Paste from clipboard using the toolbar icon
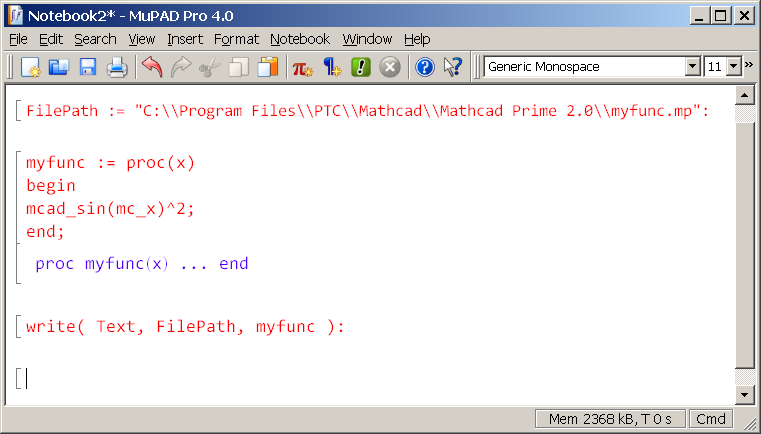The height and width of the screenshot is (434, 761). 267,67
